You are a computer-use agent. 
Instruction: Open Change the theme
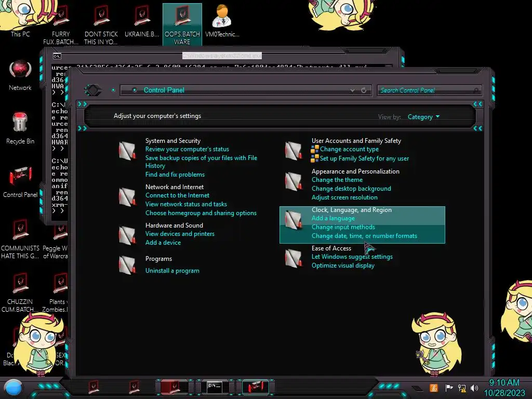(337, 180)
